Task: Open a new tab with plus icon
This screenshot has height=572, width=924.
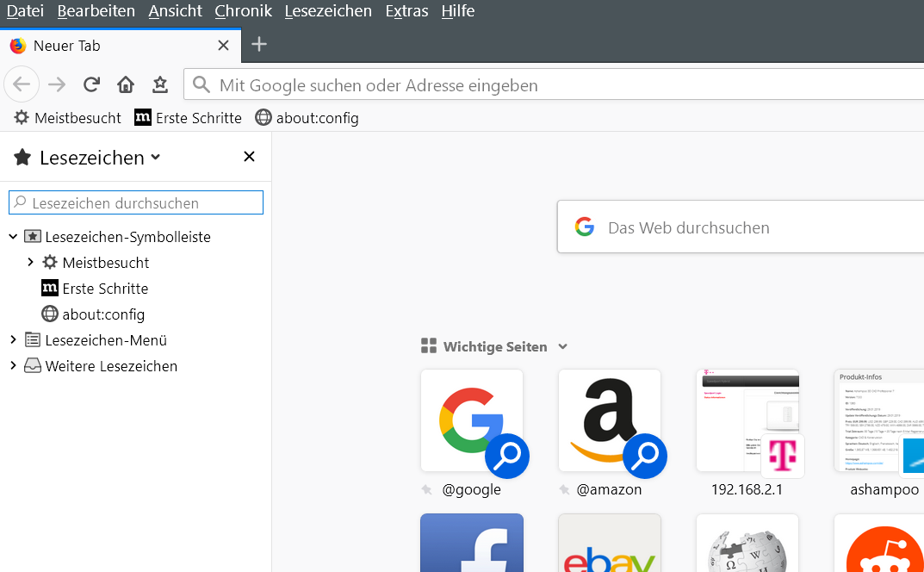Action: 259,45
